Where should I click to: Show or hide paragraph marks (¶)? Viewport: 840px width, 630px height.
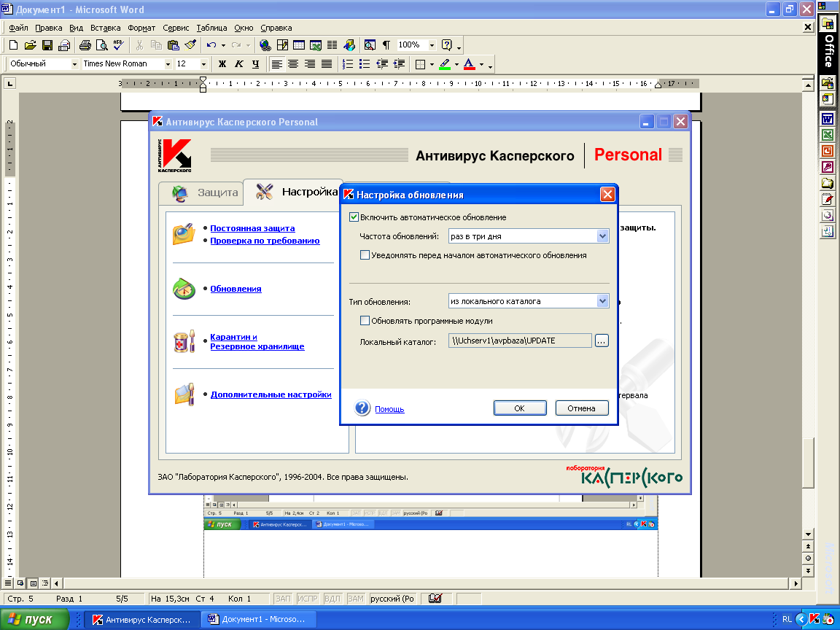pos(386,45)
